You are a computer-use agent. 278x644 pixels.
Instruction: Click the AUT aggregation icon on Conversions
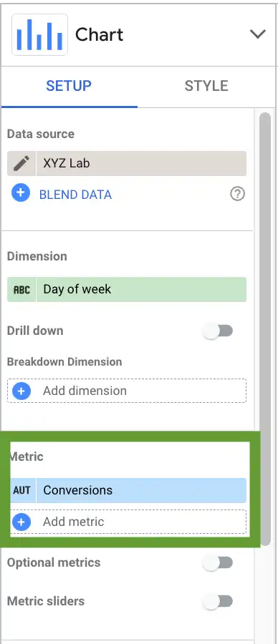coord(22,490)
